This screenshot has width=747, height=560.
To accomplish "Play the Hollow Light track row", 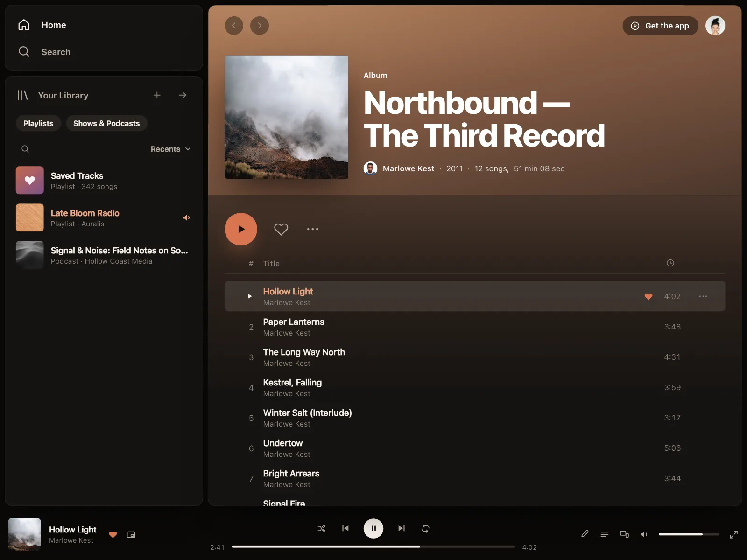I will (x=475, y=296).
